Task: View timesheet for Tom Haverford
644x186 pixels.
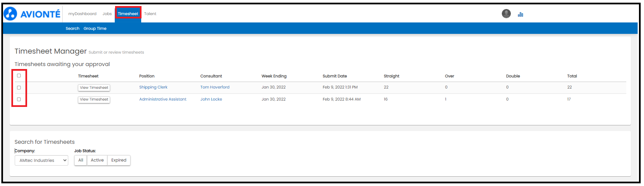Action: [94, 88]
